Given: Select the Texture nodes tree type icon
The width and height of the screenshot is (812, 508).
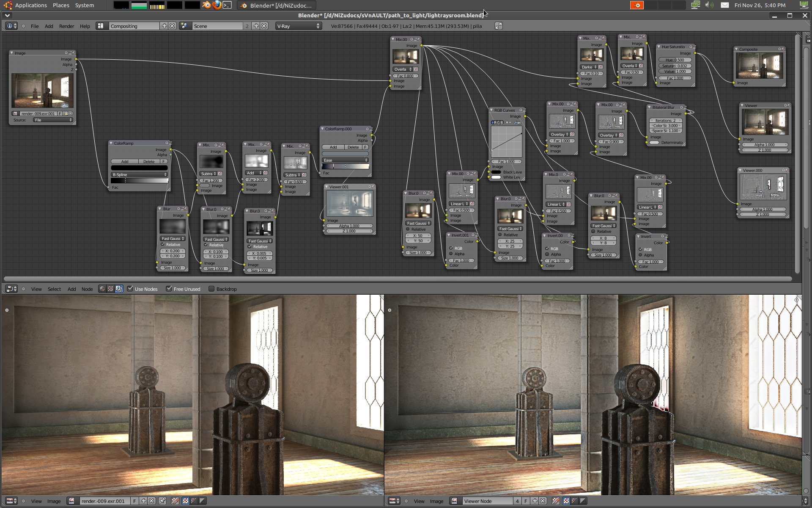Looking at the screenshot, I should pyautogui.click(x=110, y=289).
